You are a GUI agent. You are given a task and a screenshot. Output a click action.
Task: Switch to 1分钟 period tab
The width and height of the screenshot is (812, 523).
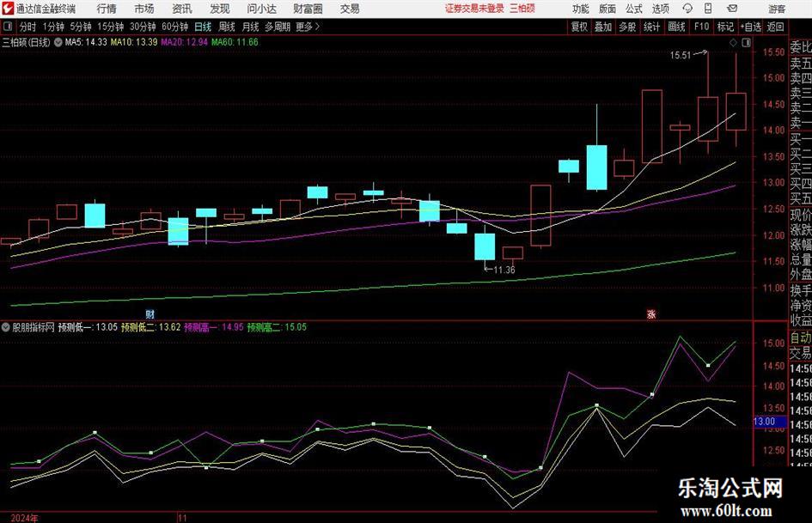pos(53,27)
